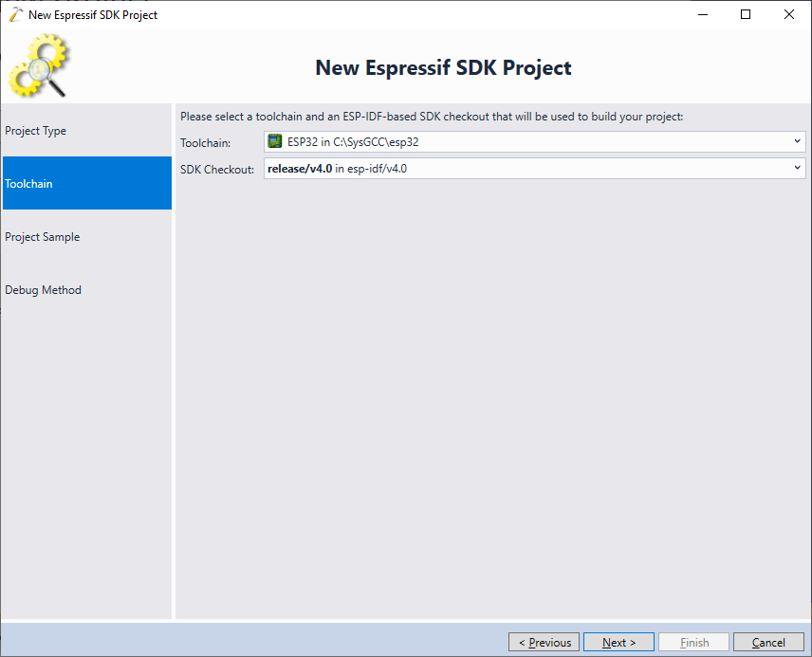Minimize the wizard window
The image size is (812, 657).
point(703,14)
